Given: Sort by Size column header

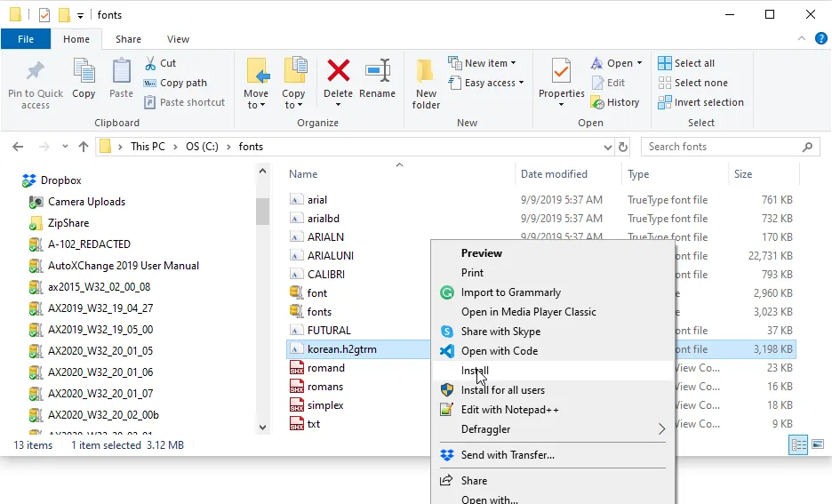Looking at the screenshot, I should [743, 174].
